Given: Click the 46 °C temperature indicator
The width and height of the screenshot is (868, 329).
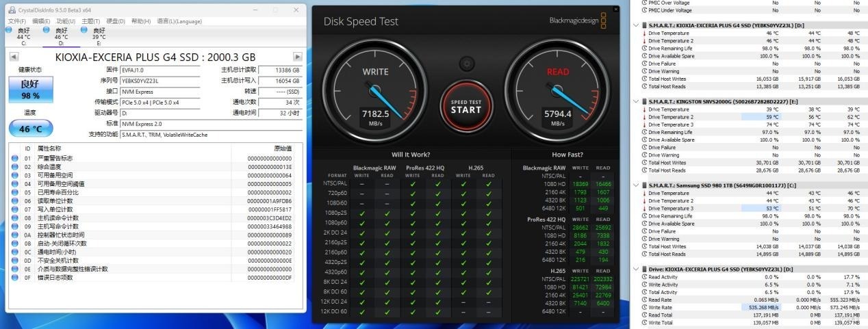Looking at the screenshot, I should (x=30, y=129).
